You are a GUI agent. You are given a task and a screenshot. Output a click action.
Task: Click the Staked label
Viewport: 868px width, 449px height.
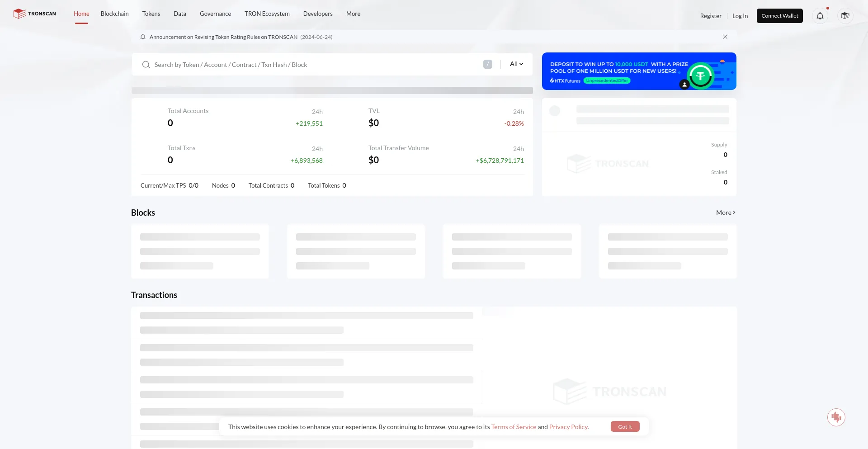click(719, 172)
